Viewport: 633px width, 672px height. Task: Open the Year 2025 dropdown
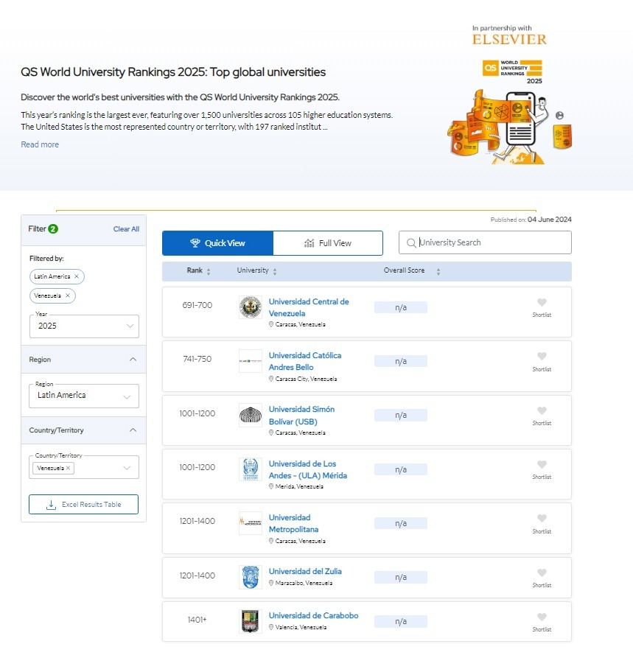click(84, 326)
